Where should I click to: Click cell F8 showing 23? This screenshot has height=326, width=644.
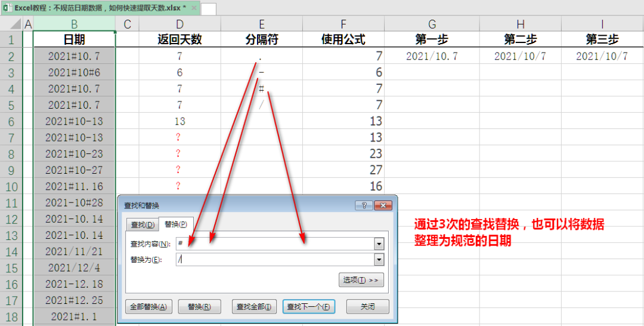(343, 154)
